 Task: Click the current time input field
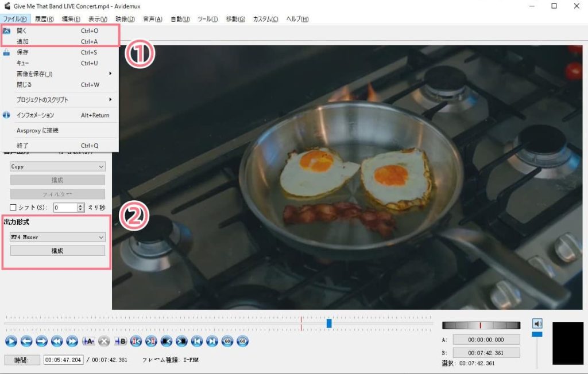(x=63, y=360)
